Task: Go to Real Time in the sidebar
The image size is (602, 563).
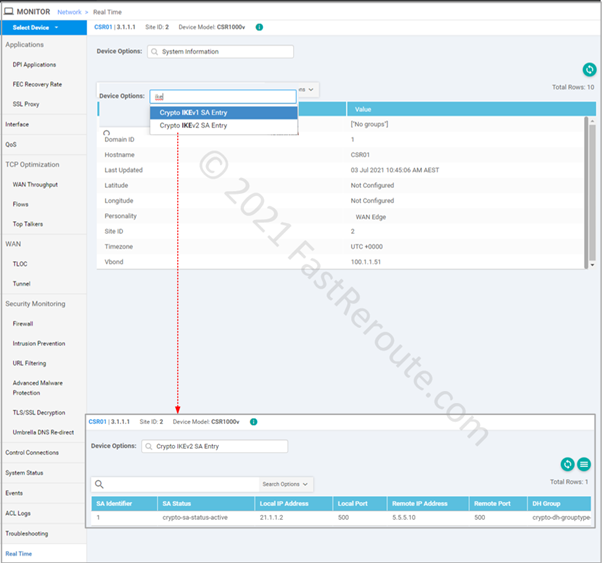Action: click(18, 552)
